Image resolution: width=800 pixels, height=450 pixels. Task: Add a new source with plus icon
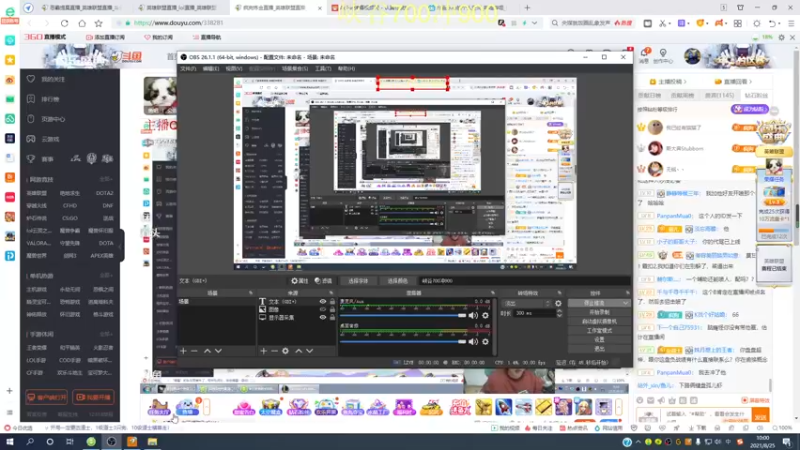[263, 351]
